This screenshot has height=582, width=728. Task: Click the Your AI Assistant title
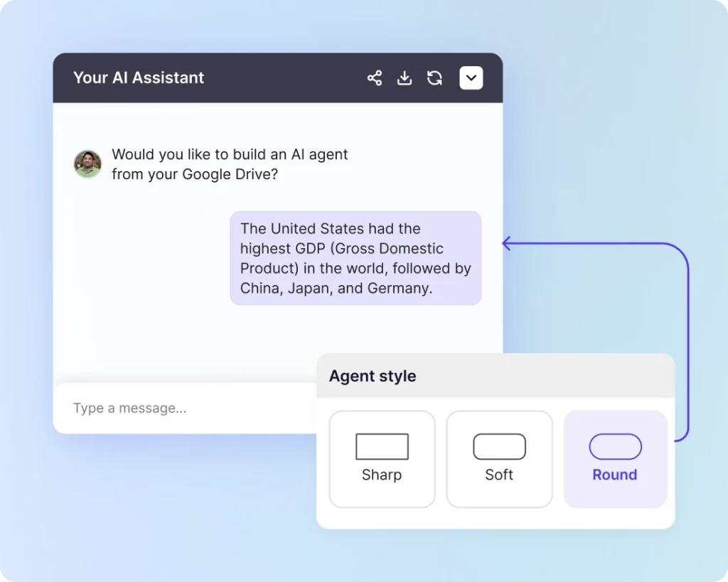[x=139, y=77]
